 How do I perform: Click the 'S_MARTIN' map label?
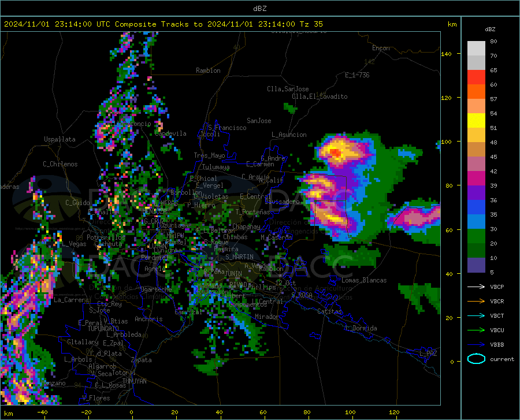coord(239,257)
